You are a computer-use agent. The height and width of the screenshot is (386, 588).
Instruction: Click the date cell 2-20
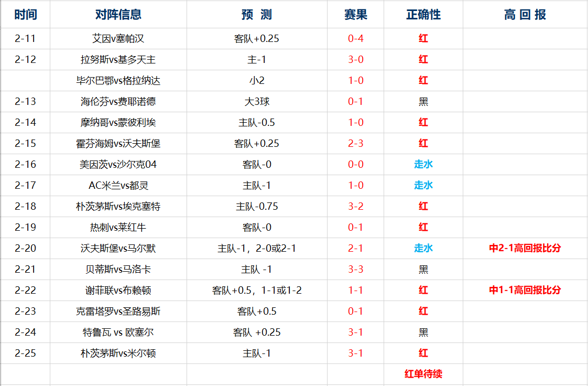tap(26, 249)
